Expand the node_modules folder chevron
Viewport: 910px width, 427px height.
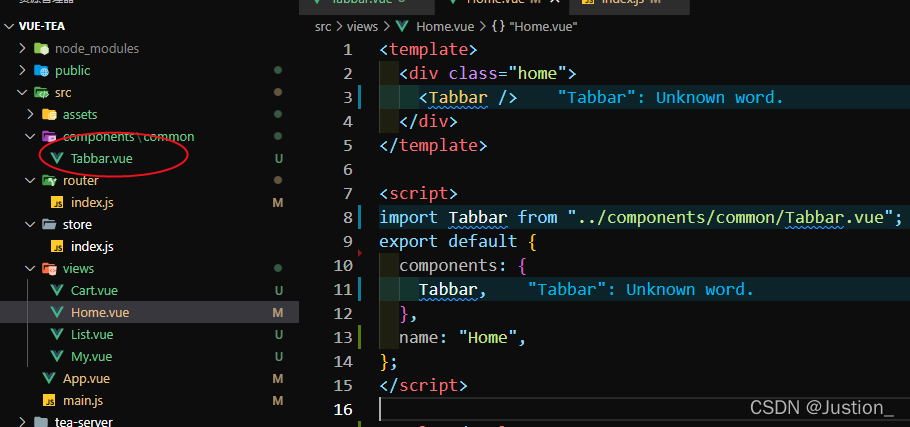click(22, 48)
